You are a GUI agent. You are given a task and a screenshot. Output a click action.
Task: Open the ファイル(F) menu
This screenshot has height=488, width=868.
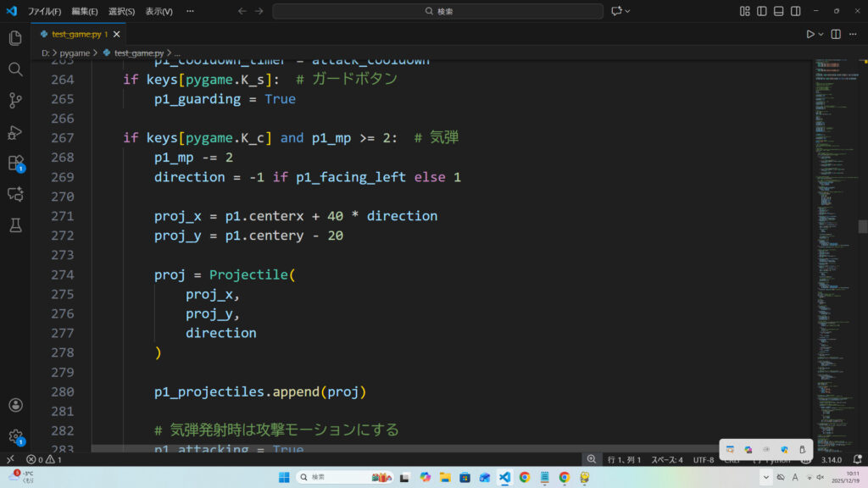[x=44, y=11]
